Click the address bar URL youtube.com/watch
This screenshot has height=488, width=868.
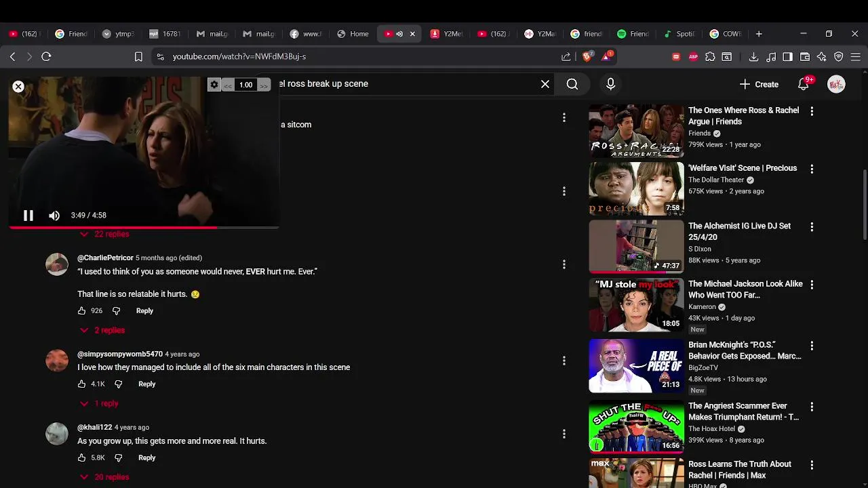(x=239, y=57)
